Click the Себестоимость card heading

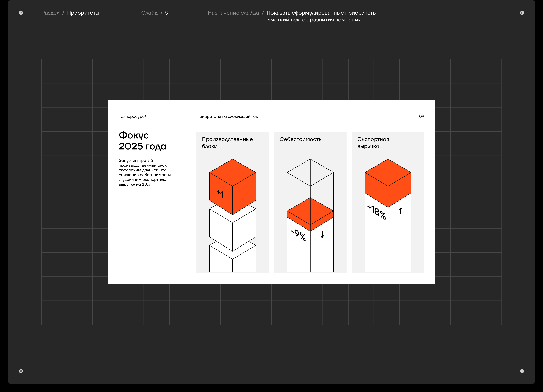301,139
